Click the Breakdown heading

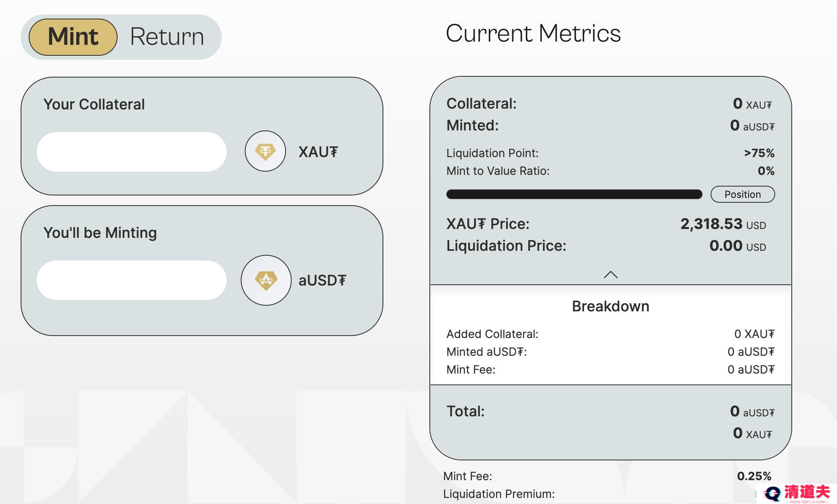tap(610, 306)
